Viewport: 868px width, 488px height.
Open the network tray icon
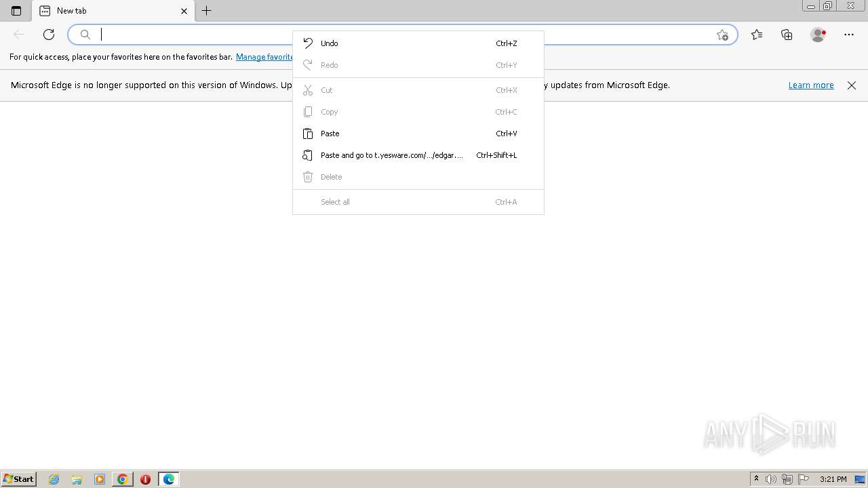tap(787, 479)
